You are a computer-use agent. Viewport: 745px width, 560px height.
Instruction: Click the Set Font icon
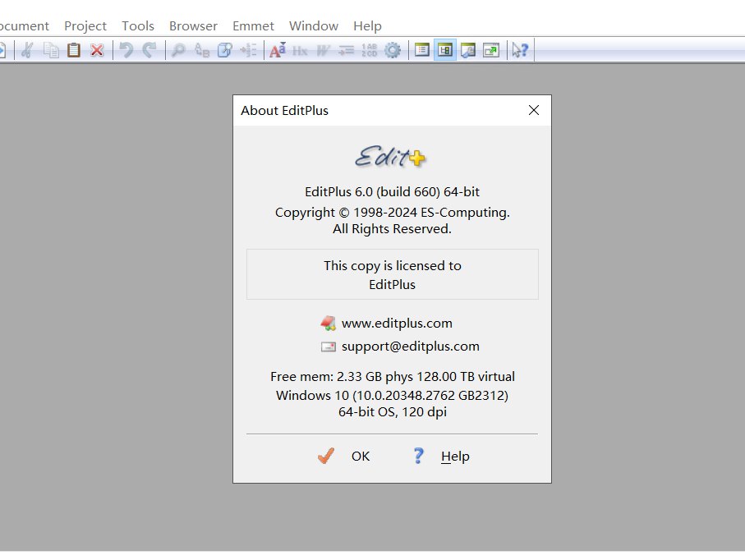pos(278,50)
